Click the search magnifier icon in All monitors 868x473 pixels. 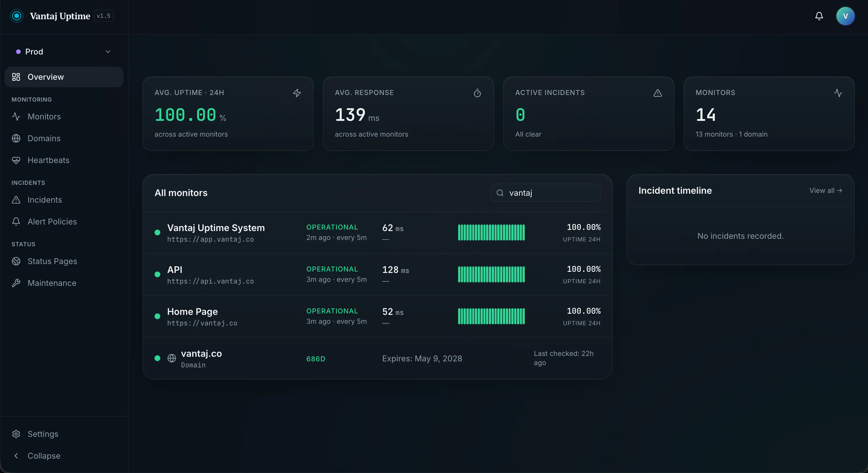(500, 193)
